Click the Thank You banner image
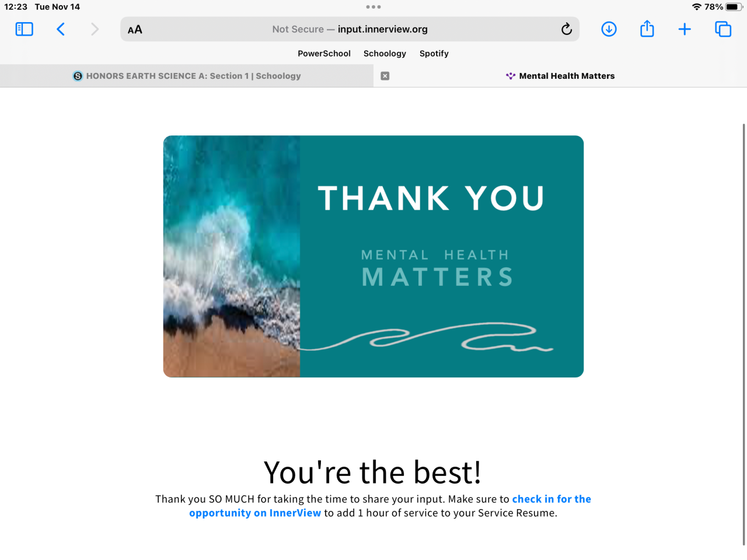 (x=373, y=257)
